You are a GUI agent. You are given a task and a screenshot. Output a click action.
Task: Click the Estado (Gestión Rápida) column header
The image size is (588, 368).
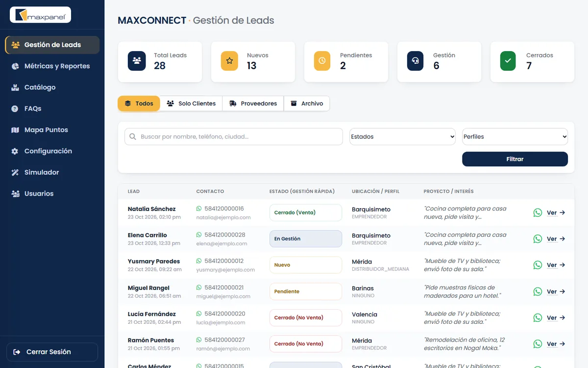pyautogui.click(x=302, y=191)
